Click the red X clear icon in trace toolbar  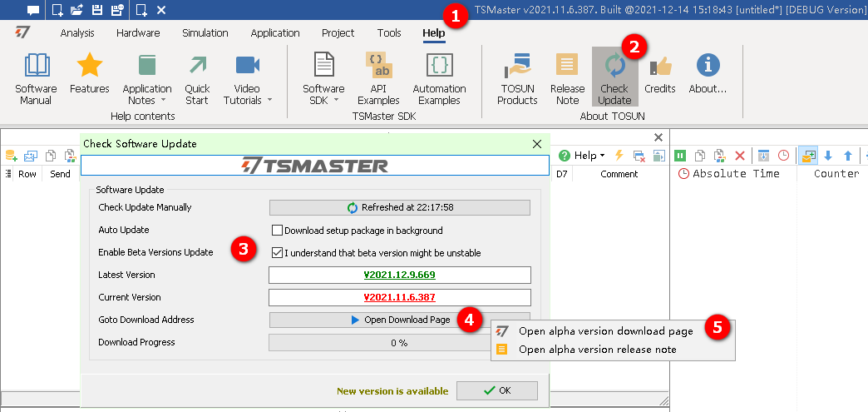coord(740,156)
